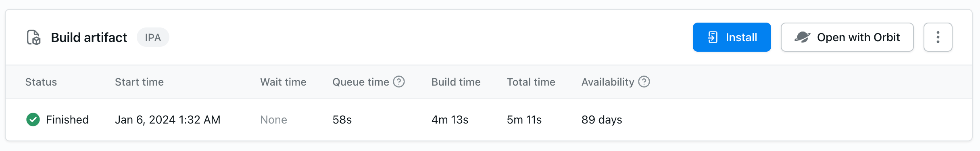This screenshot has height=151, width=980.
Task: Click the Availability help question icon
Action: tap(644, 82)
